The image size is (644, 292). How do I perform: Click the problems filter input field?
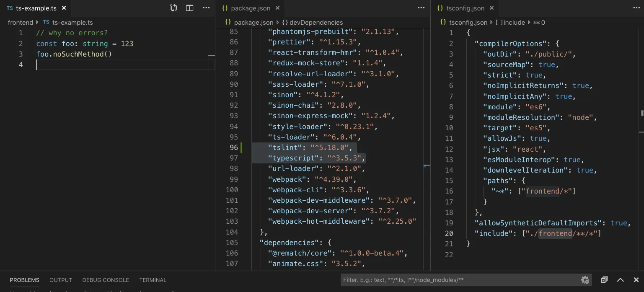460,280
